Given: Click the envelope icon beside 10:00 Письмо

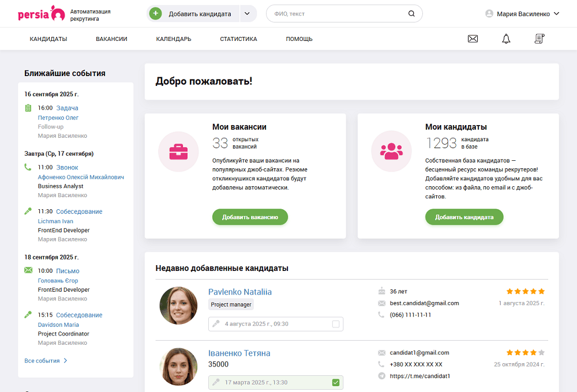Looking at the screenshot, I should pos(28,270).
